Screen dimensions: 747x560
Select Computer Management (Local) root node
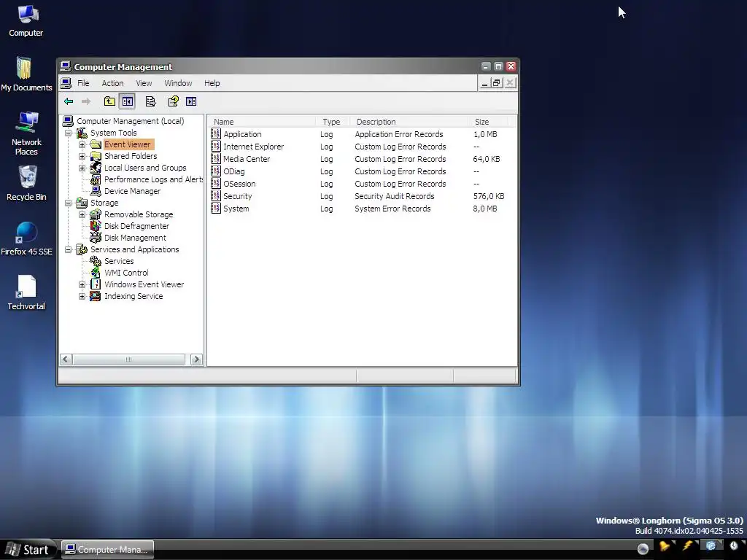[130, 122]
